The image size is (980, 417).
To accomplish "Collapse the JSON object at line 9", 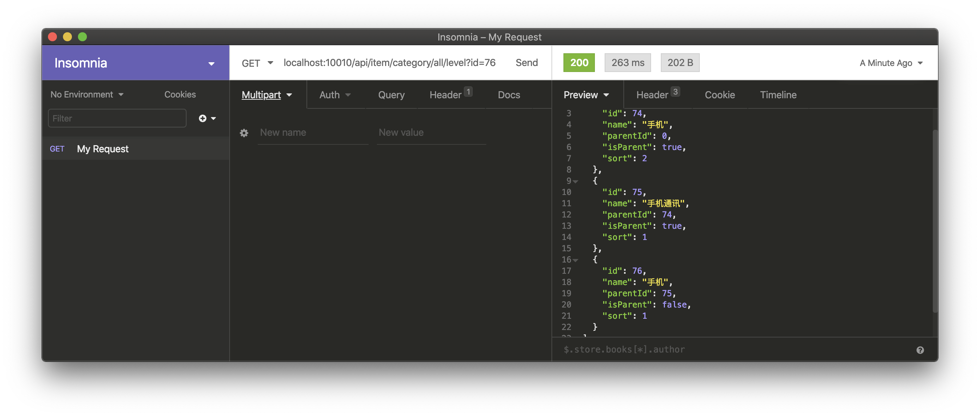I will 575,181.
